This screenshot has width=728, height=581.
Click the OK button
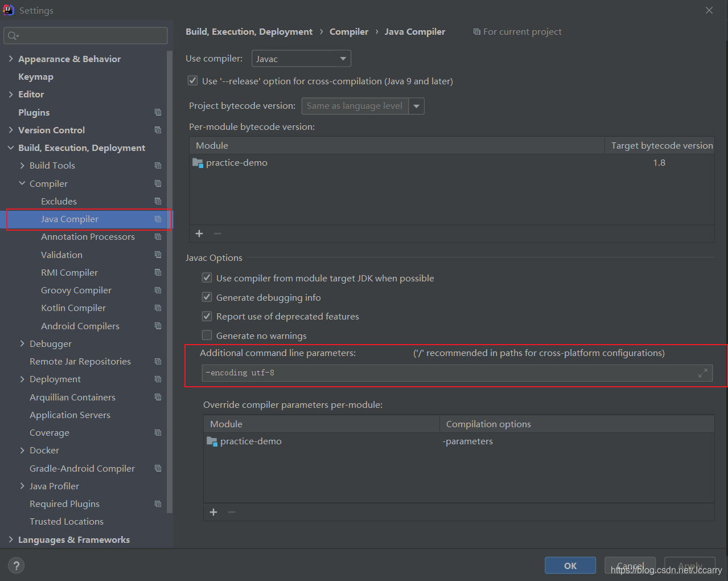click(570, 566)
